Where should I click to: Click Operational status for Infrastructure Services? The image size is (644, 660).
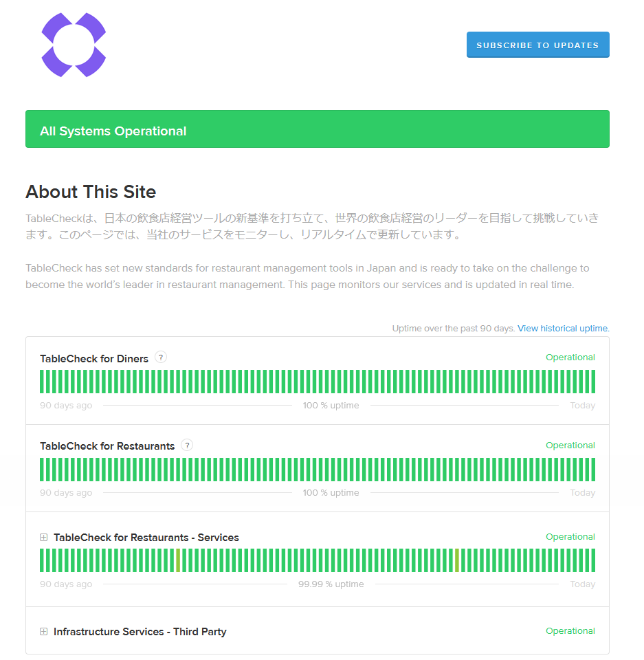tap(570, 631)
